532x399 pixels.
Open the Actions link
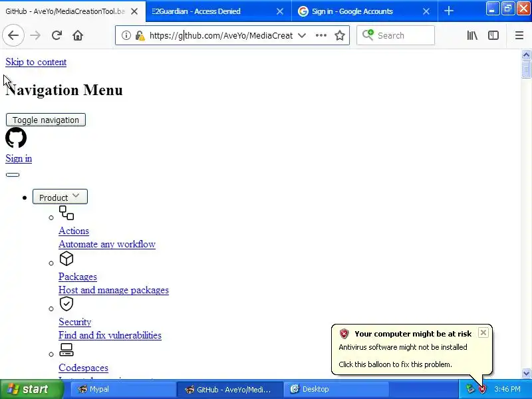tap(74, 231)
